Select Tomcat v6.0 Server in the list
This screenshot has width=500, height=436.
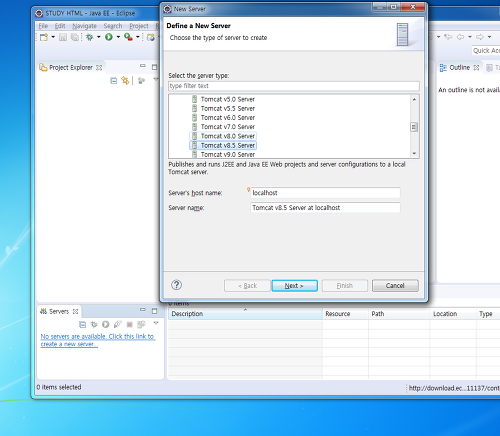point(224,118)
